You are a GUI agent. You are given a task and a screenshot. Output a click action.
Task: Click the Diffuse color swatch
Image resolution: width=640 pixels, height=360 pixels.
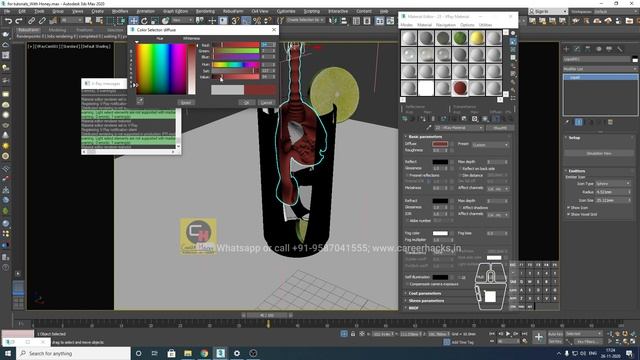[440, 144]
